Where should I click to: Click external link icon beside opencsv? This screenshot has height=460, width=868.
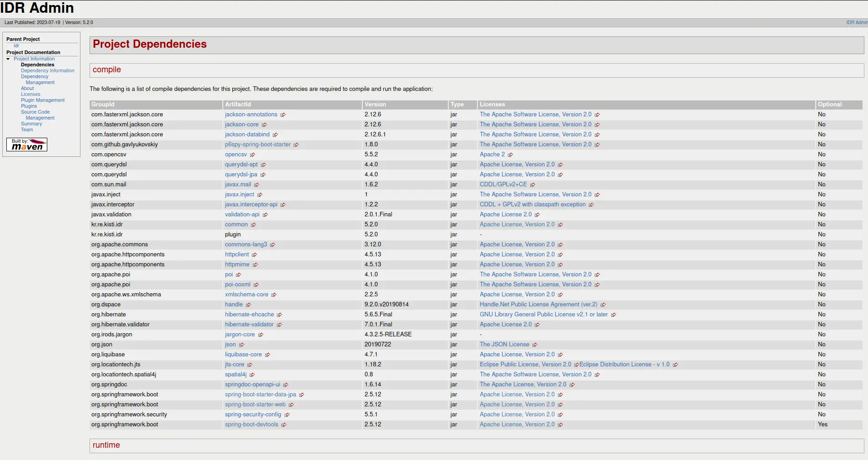coord(252,155)
